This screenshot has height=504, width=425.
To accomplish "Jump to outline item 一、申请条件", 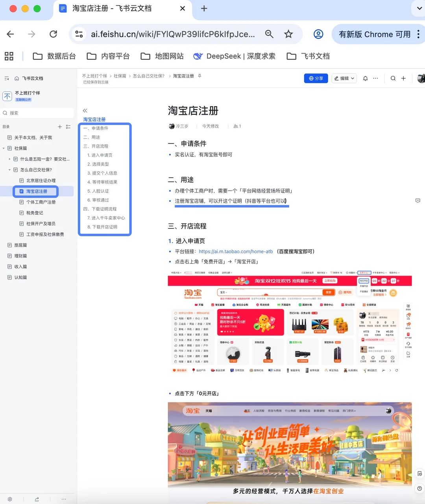I will click(96, 128).
